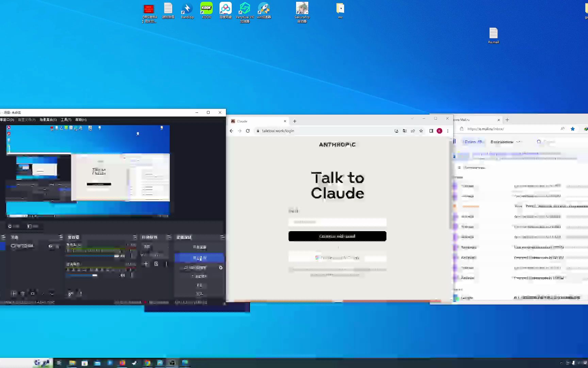
Task: Open Chrome from Windows taskbar
Action: (147, 363)
